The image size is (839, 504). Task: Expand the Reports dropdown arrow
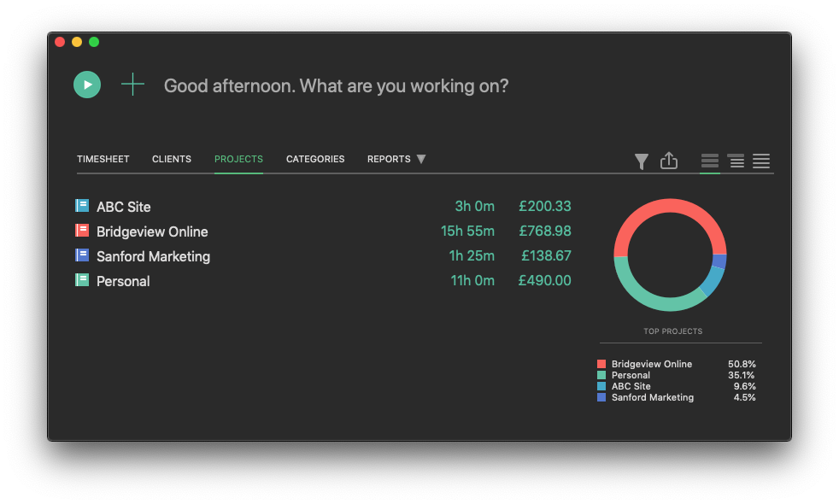(x=420, y=160)
